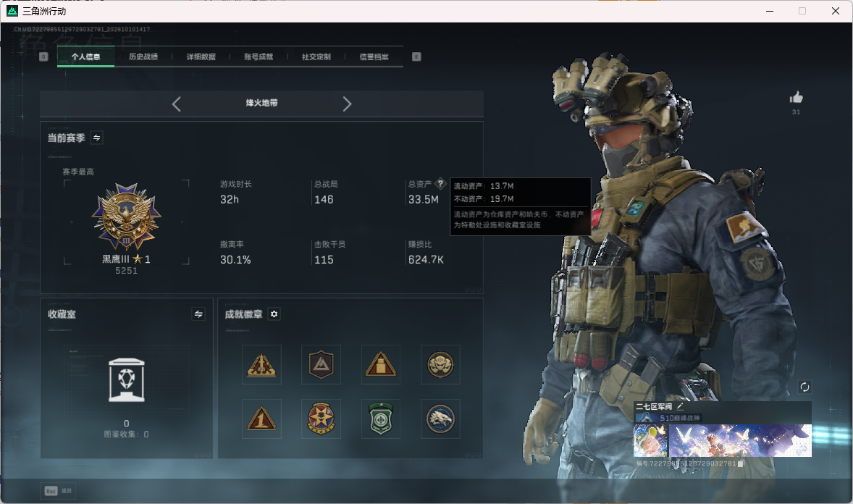Select the dark shield lightning triangle badge
The image size is (853, 504).
point(321,365)
